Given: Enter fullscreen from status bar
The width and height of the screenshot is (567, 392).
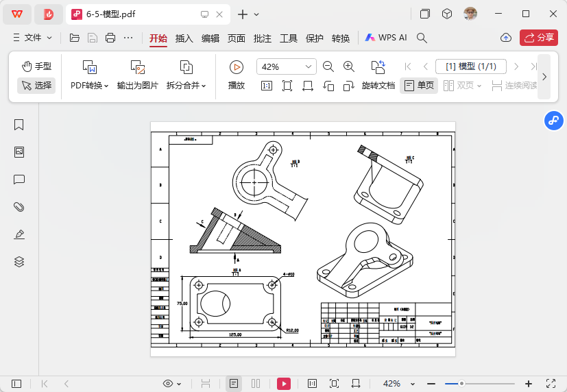Looking at the screenshot, I should click(551, 383).
